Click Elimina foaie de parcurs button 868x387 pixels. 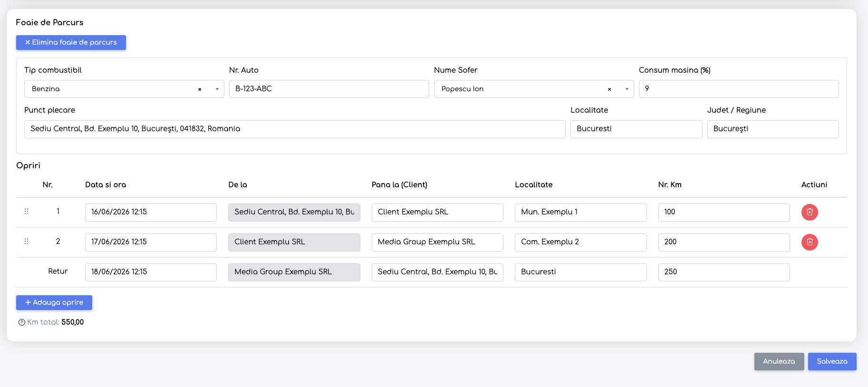click(x=71, y=42)
